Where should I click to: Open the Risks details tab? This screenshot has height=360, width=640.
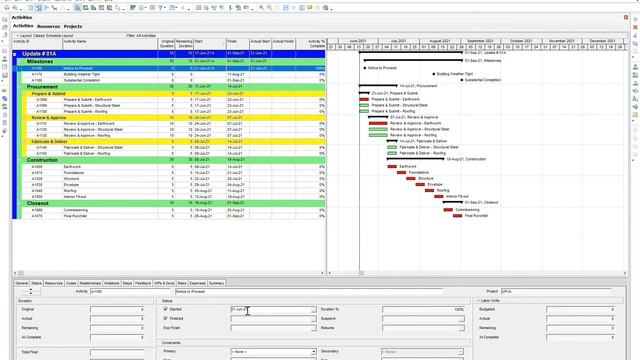coord(182,283)
